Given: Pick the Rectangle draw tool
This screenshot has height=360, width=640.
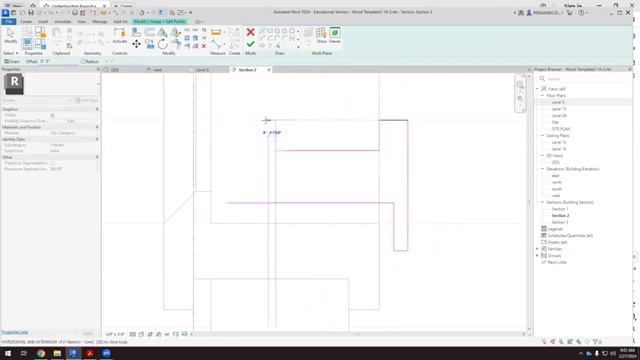Looking at the screenshot, I should click(270, 31).
